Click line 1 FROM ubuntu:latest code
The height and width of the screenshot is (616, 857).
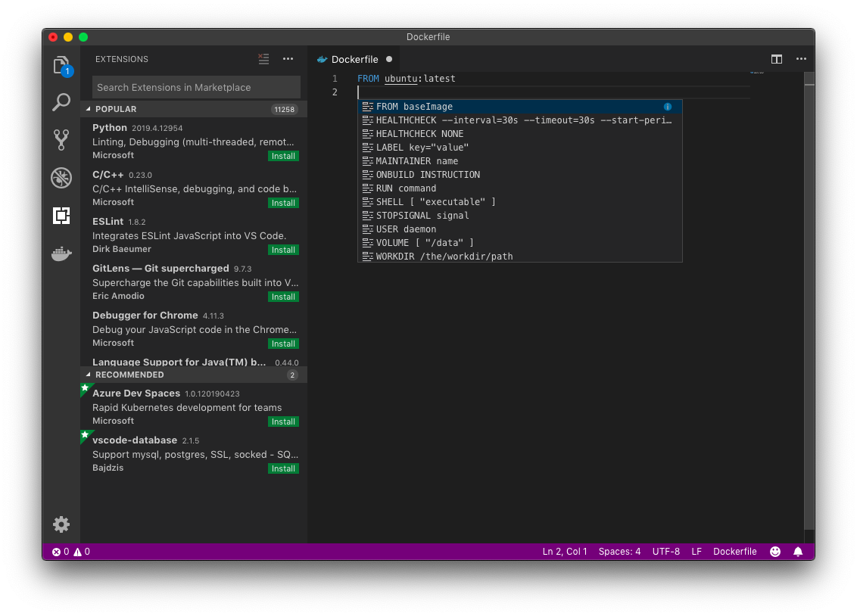[406, 79]
